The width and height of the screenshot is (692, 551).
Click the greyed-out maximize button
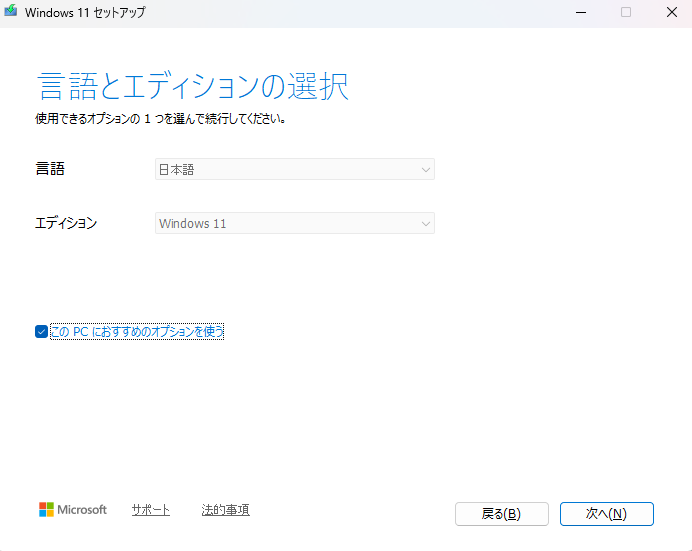626,12
